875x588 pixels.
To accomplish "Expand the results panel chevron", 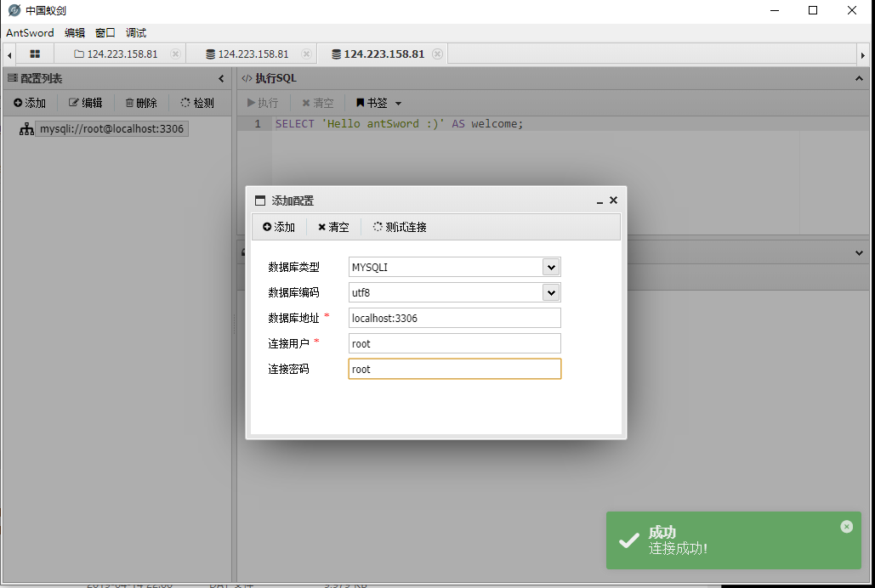I will point(859,252).
